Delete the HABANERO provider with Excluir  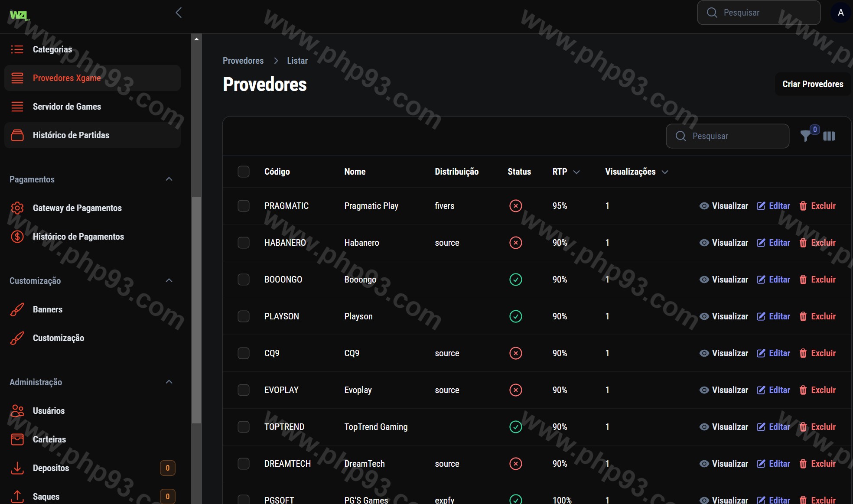pos(817,243)
